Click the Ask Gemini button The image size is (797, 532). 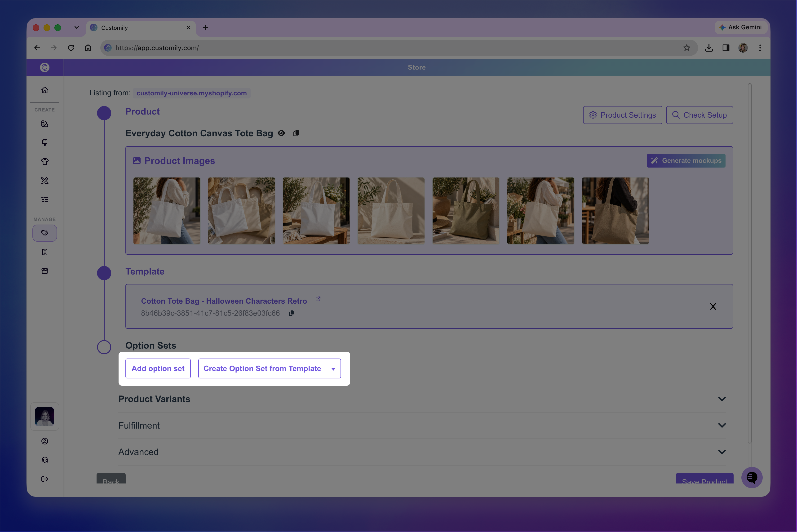(741, 27)
